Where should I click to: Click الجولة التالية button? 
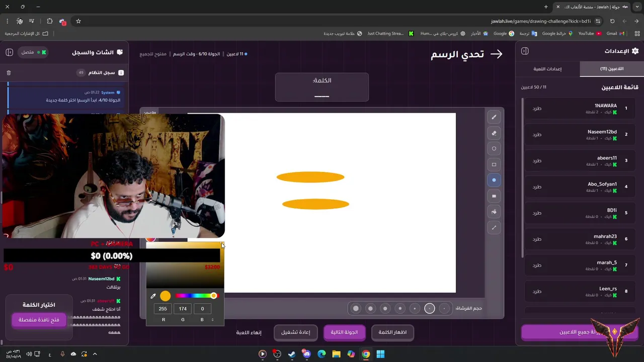click(x=344, y=332)
